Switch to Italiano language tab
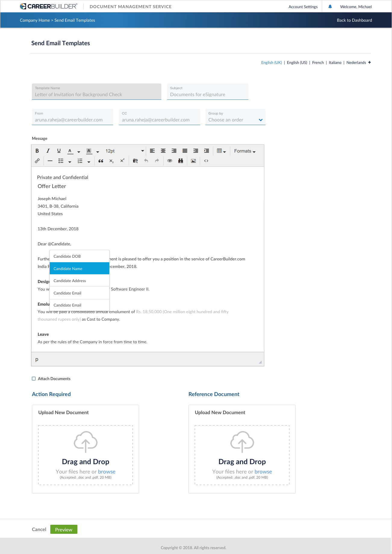 click(335, 62)
